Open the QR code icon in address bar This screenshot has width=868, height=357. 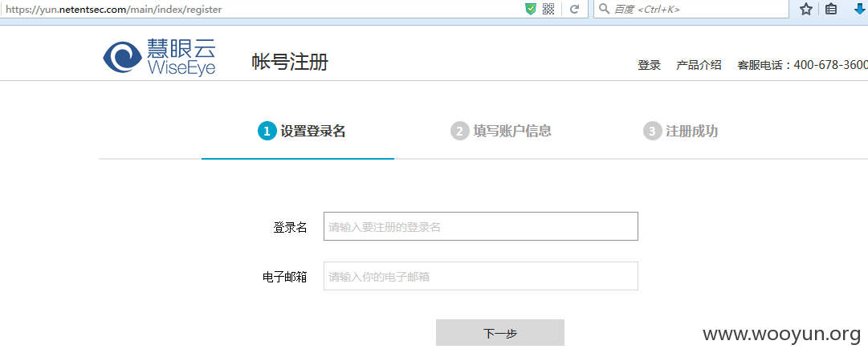point(548,9)
